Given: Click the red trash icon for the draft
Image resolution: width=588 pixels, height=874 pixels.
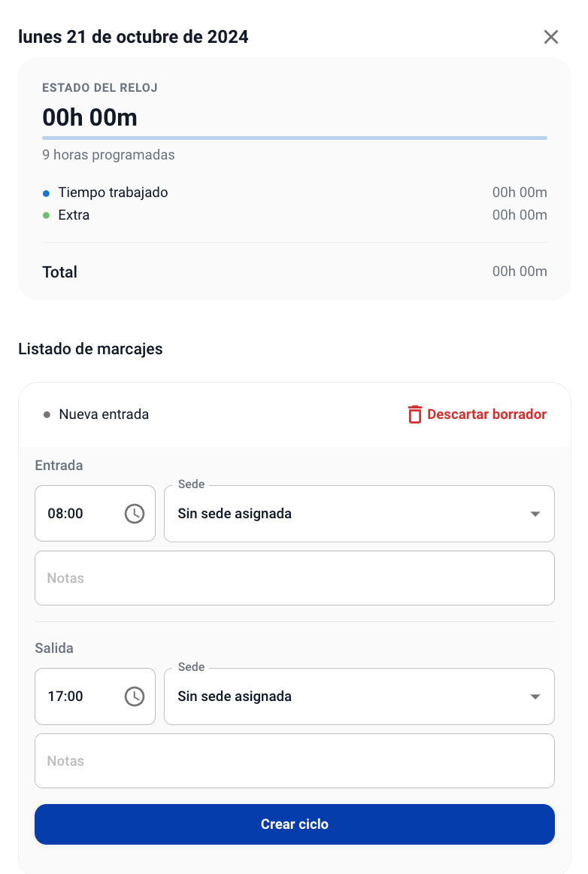Looking at the screenshot, I should pos(415,414).
